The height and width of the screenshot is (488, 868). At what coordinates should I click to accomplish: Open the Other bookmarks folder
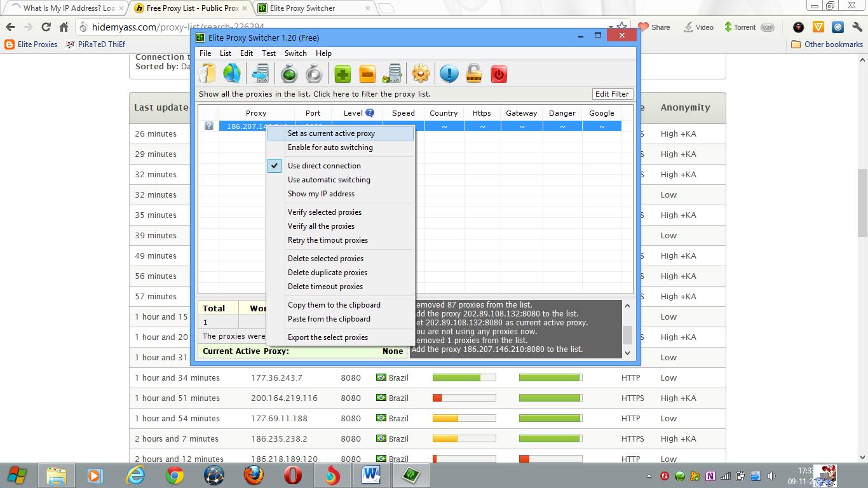pos(827,44)
